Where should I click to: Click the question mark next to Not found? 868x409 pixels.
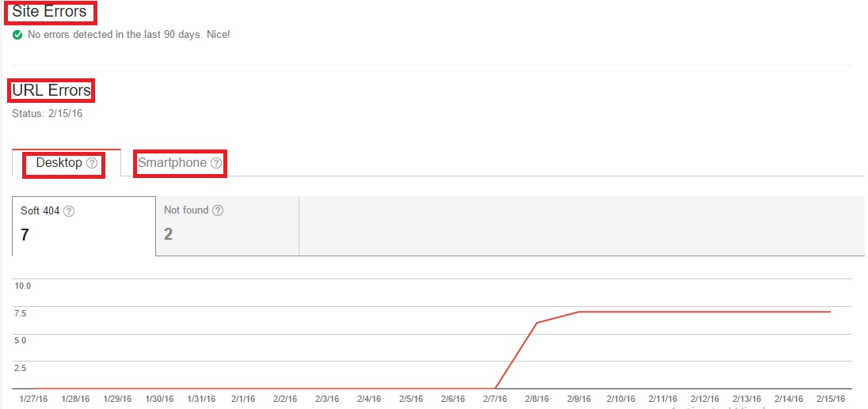218,210
